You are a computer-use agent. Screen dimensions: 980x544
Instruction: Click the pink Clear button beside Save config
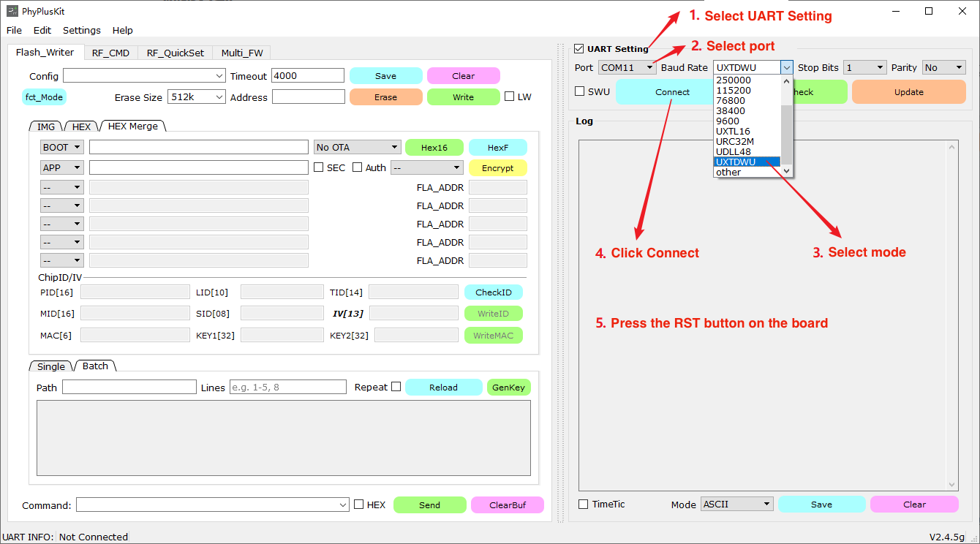463,76
